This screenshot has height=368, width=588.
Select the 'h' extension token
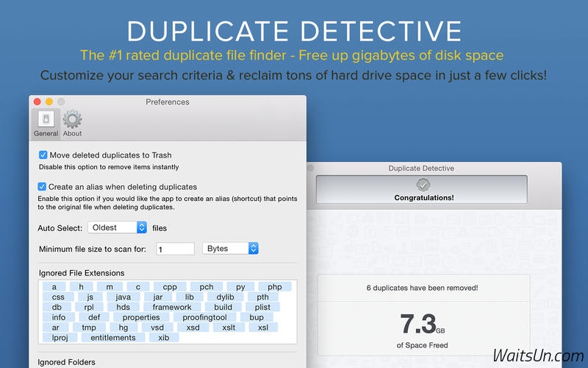(81, 287)
